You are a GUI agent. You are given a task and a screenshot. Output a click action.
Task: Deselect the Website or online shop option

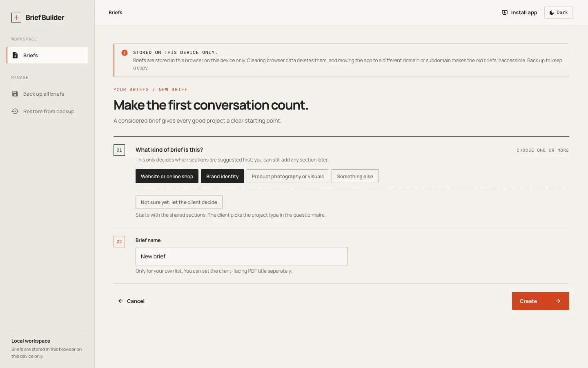[x=167, y=176]
